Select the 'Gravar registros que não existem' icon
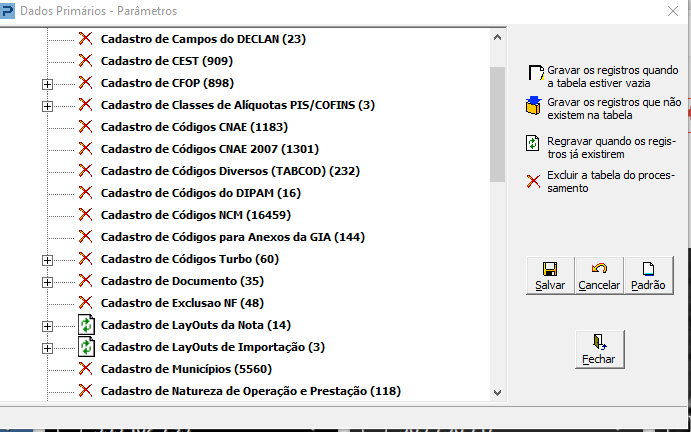Viewport: 691px width, 432px height. tap(533, 106)
